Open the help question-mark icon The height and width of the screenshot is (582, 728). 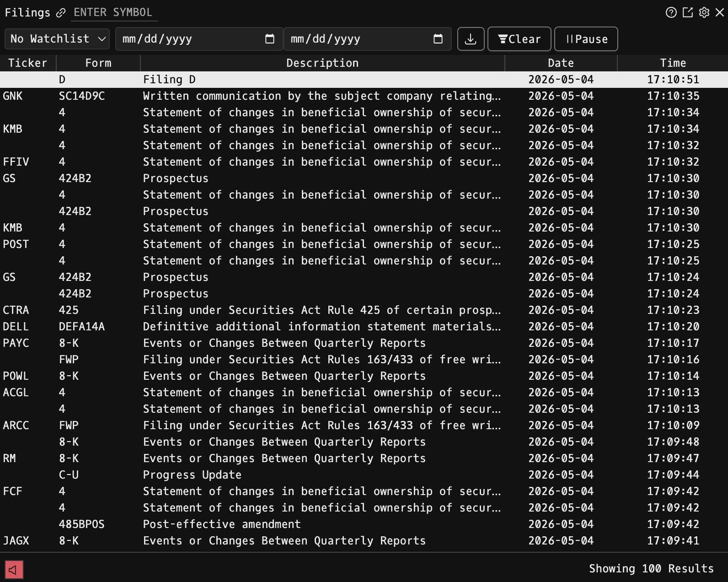click(x=671, y=12)
